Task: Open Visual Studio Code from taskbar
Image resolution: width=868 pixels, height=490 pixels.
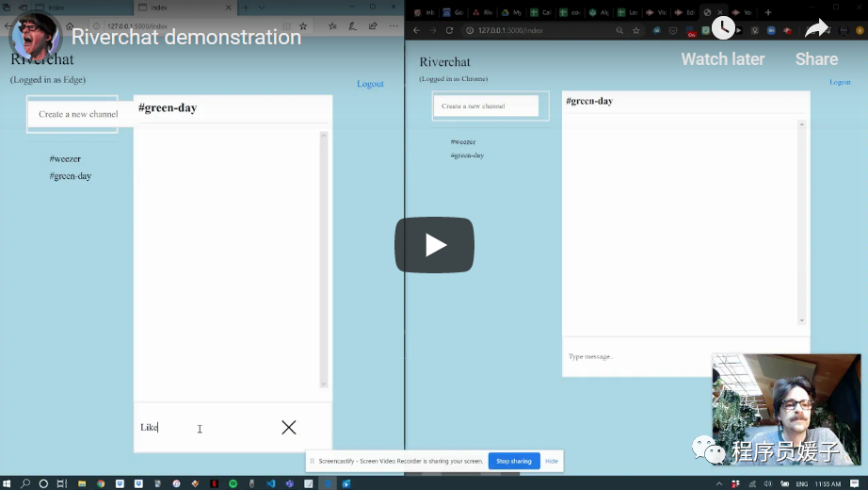Action: [271, 483]
